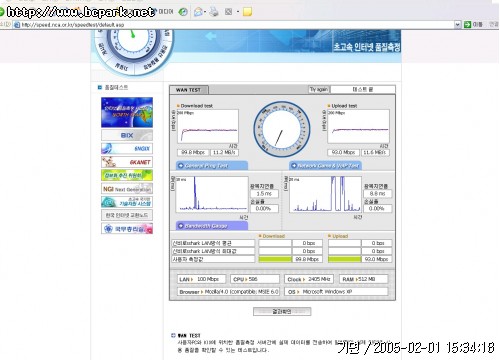The width and height of the screenshot is (500, 360).
Task: Open the 기술지원 시스템 banner
Action: pyautogui.click(x=127, y=202)
